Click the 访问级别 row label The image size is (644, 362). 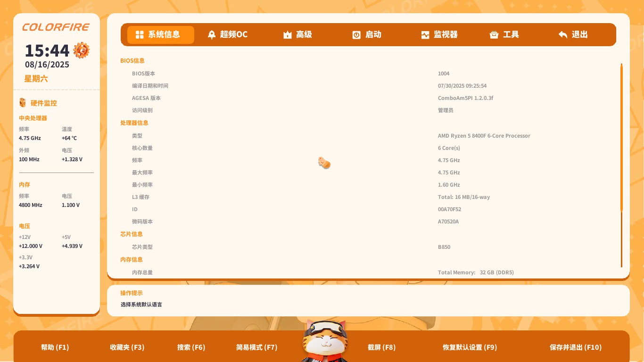(x=142, y=110)
